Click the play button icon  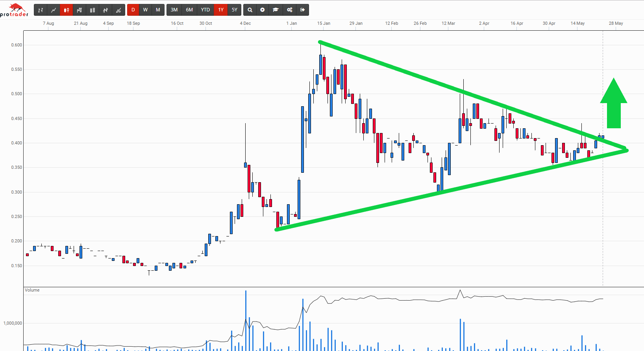click(263, 10)
